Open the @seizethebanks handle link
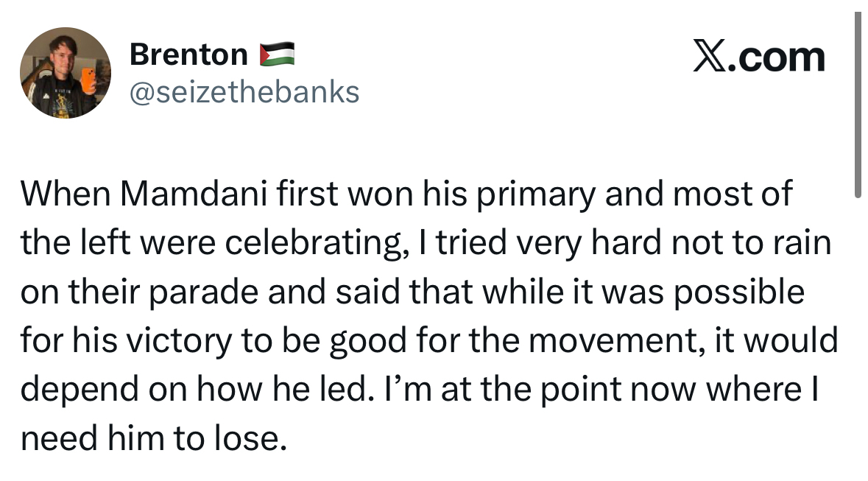 (244, 92)
